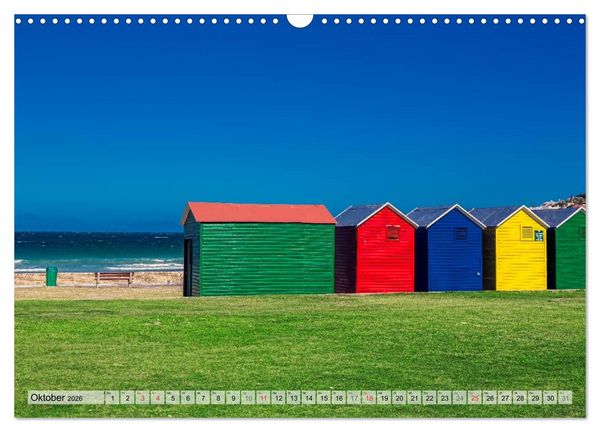Click the faded day 10 cell

248,398
